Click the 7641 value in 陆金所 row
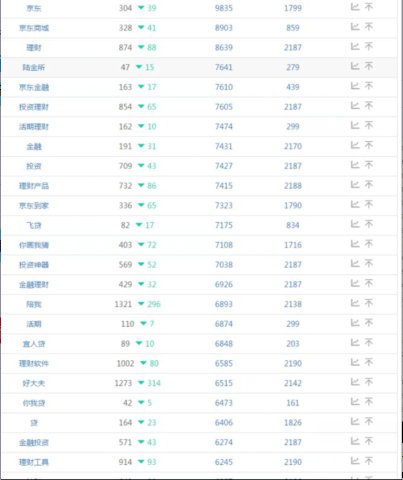 [x=224, y=67]
